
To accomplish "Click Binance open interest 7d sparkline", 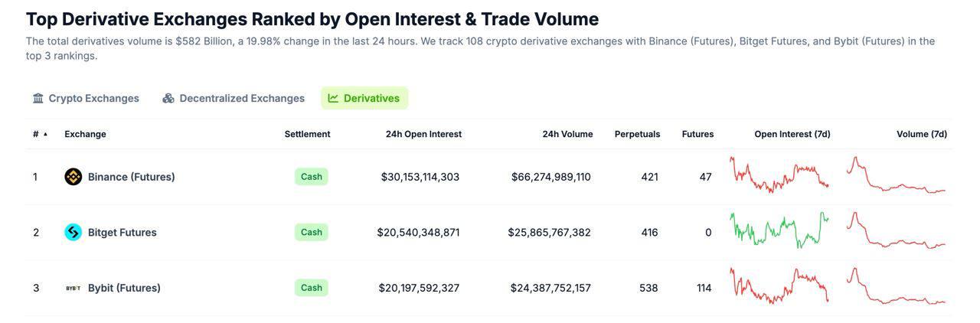I will 779,175.
